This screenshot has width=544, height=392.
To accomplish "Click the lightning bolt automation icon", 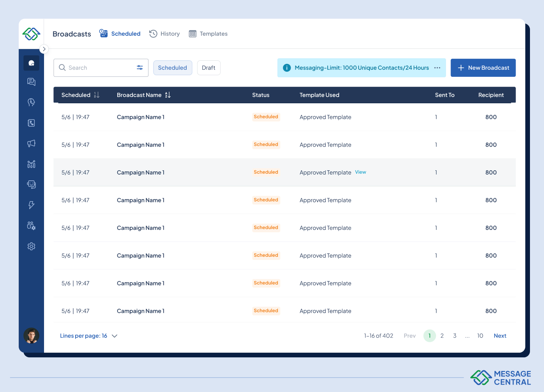I will pyautogui.click(x=31, y=205).
